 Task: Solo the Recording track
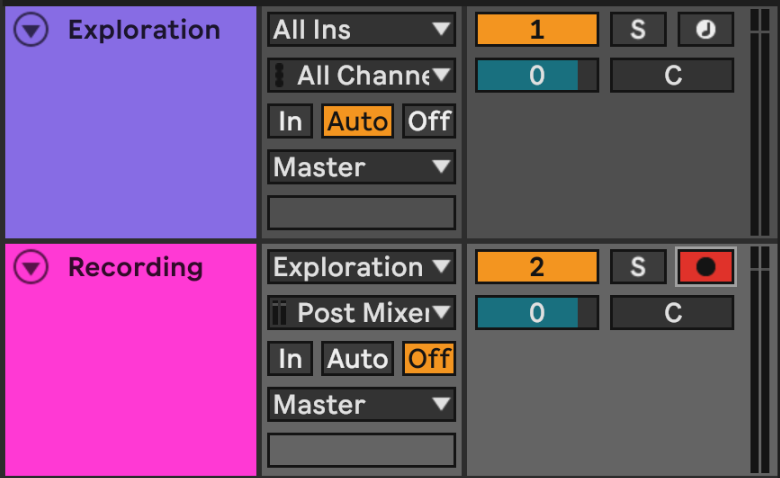638,267
